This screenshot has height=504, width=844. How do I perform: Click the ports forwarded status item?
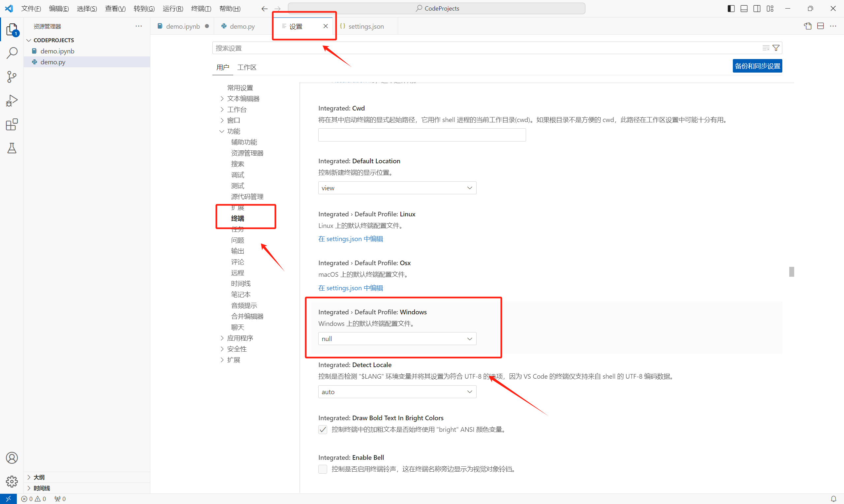click(60, 499)
